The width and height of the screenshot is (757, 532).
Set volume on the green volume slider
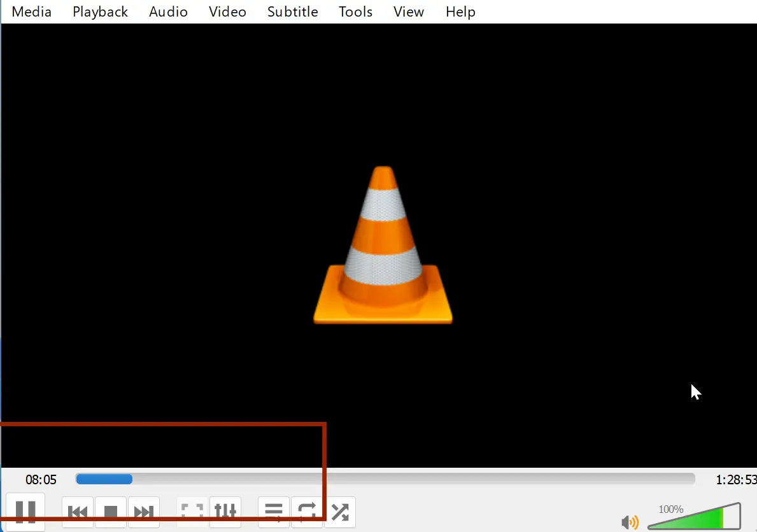pos(694,516)
